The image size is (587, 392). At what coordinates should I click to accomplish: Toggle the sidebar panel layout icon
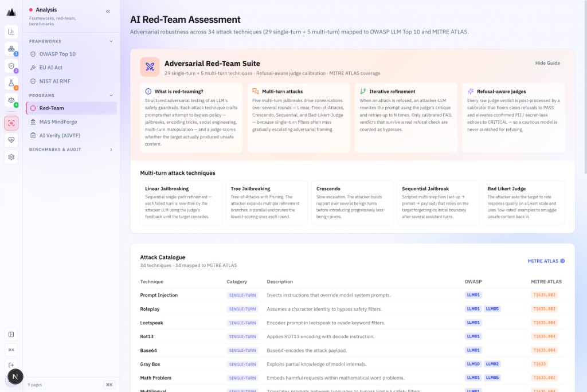tap(11, 334)
